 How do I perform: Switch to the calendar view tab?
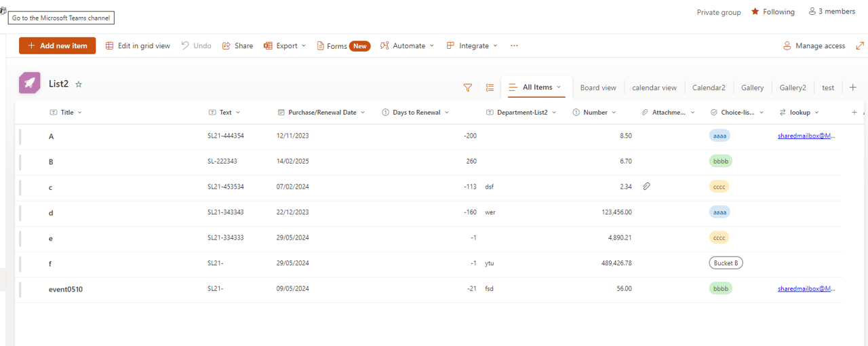(x=654, y=88)
